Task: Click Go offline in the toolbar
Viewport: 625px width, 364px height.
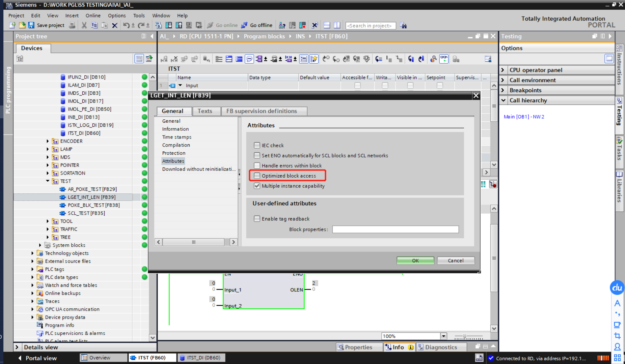Action: pos(257,25)
